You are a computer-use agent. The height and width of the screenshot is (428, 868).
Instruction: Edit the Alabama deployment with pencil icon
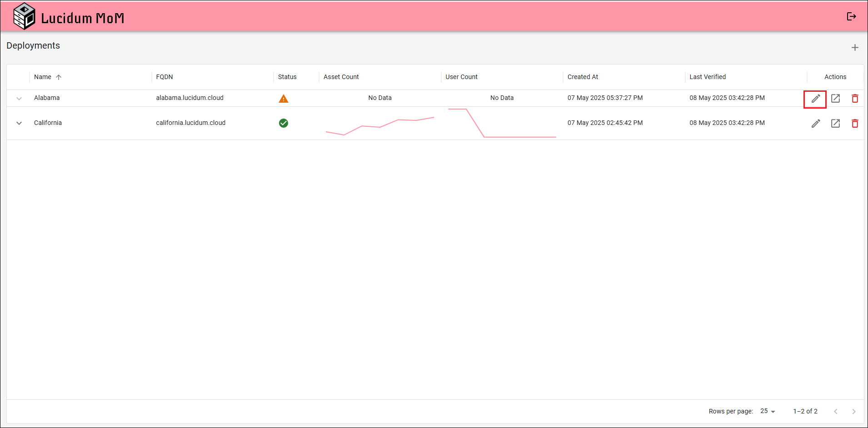click(815, 99)
